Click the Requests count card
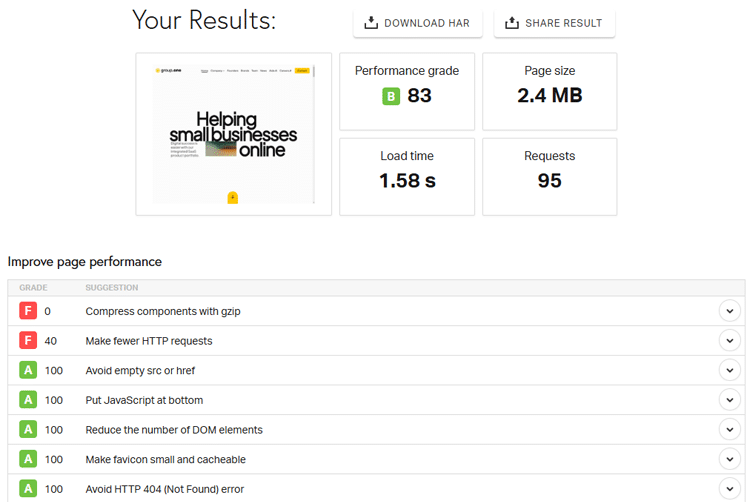 pos(549,176)
